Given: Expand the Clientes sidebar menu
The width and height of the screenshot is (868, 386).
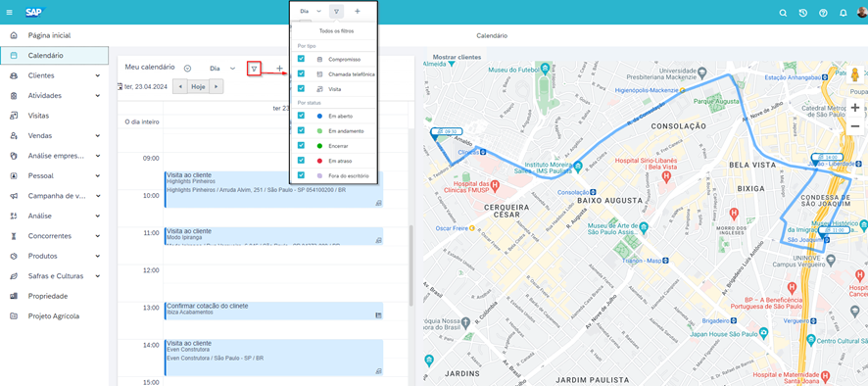Looking at the screenshot, I should pyautogui.click(x=97, y=75).
